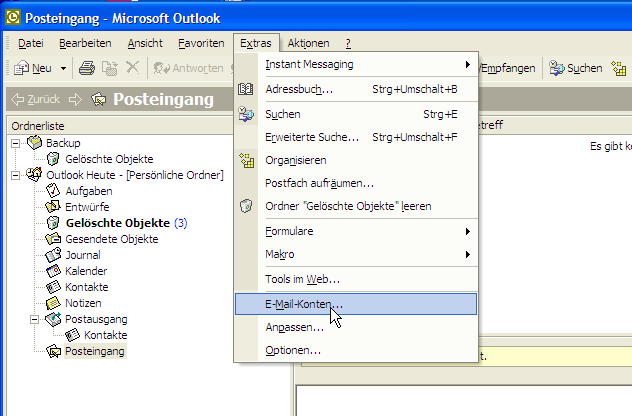Click Organisieren icon in Extras menu

(x=246, y=160)
